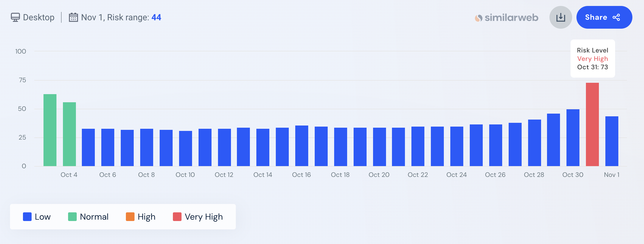
Task: Click the calendar icon beside Nov 1
Action: point(73,17)
